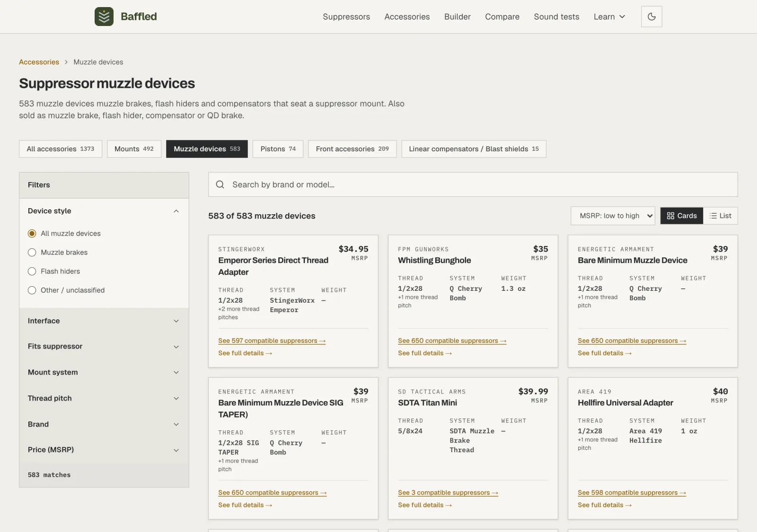Viewport: 757px width, 532px height.
Task: Click the 583 of 583 muzzle devices text
Action: pyautogui.click(x=262, y=216)
